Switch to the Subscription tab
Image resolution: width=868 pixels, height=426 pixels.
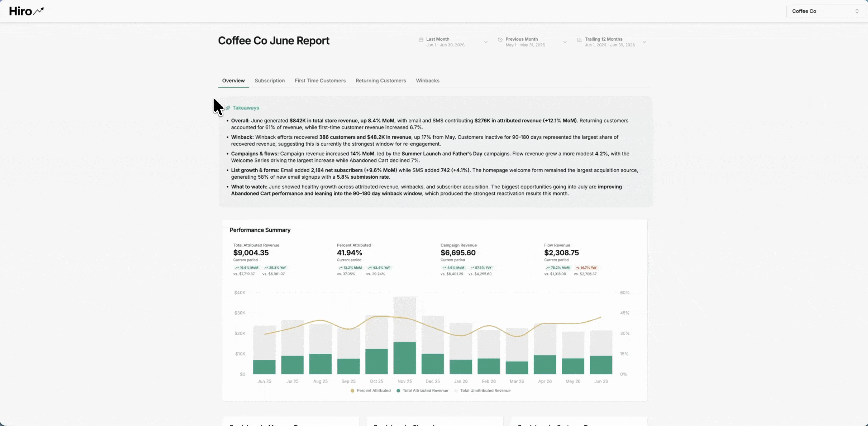pyautogui.click(x=269, y=80)
